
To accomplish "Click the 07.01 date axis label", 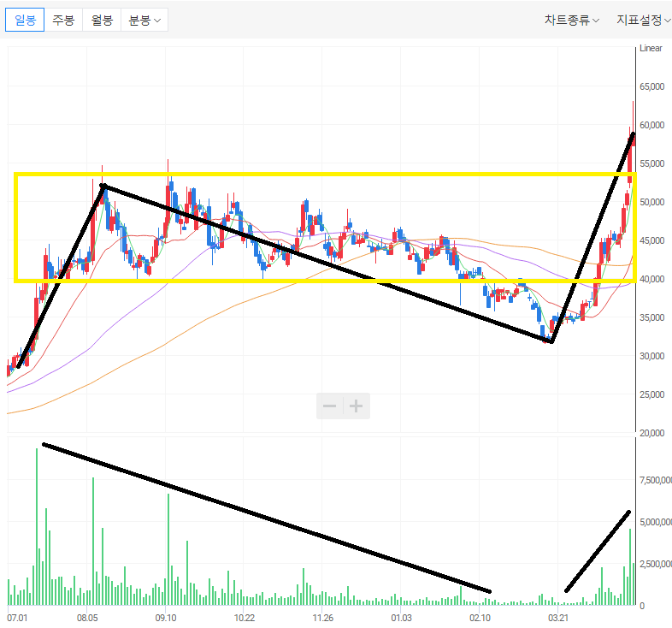I will [17, 618].
